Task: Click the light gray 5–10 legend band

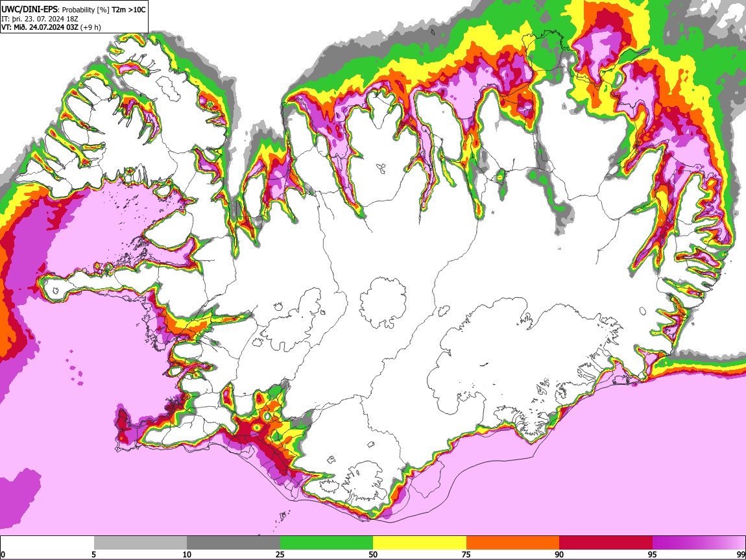Action: tap(140, 543)
